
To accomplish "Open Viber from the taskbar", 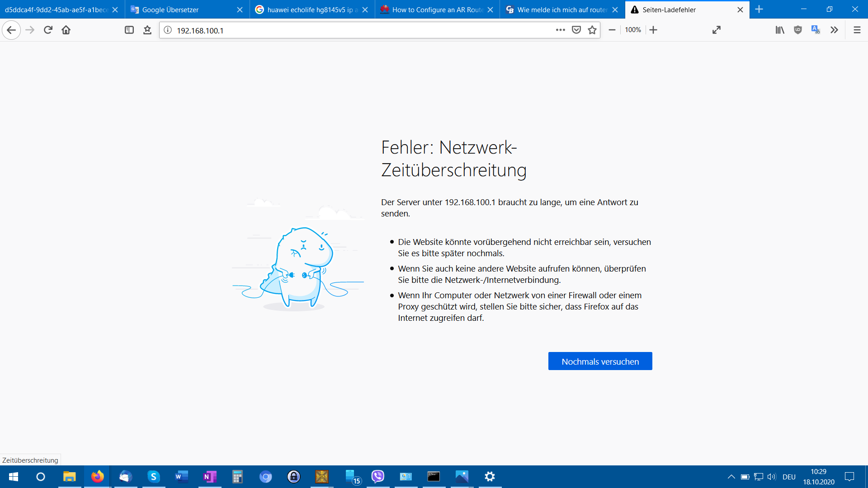I will click(x=377, y=476).
